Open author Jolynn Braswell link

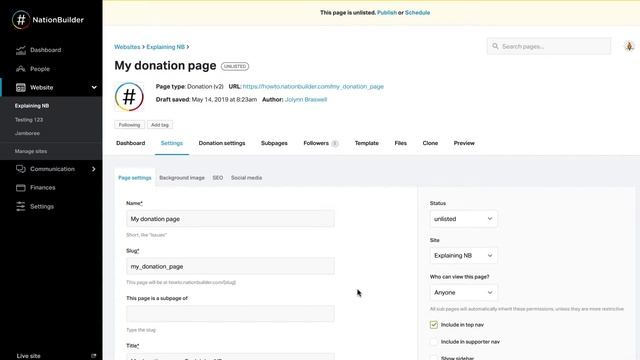[x=306, y=100]
